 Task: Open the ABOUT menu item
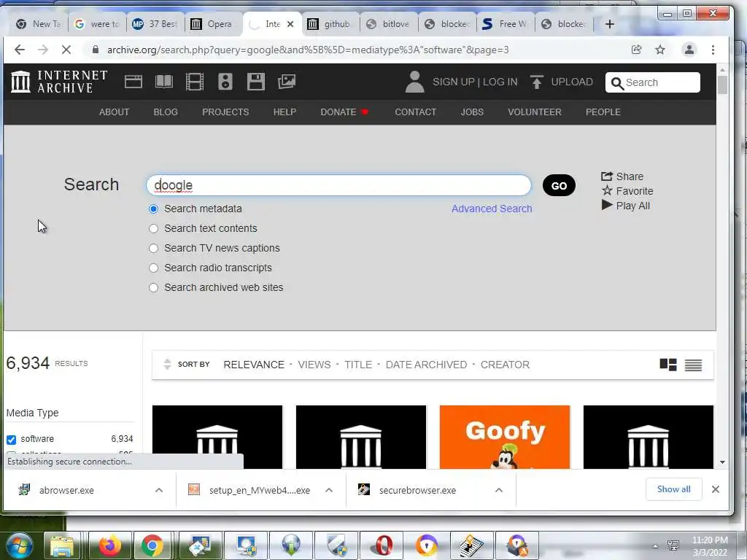(x=114, y=112)
